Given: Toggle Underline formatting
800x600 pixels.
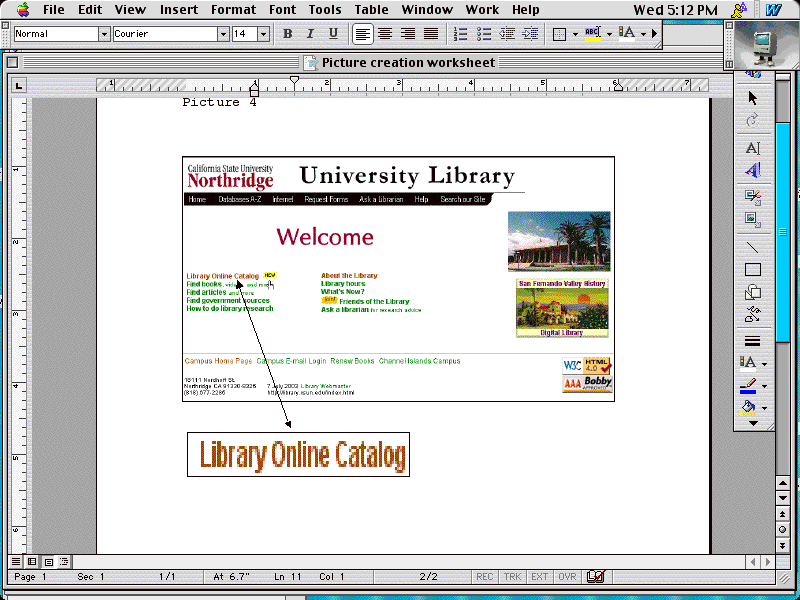Looking at the screenshot, I should (333, 34).
